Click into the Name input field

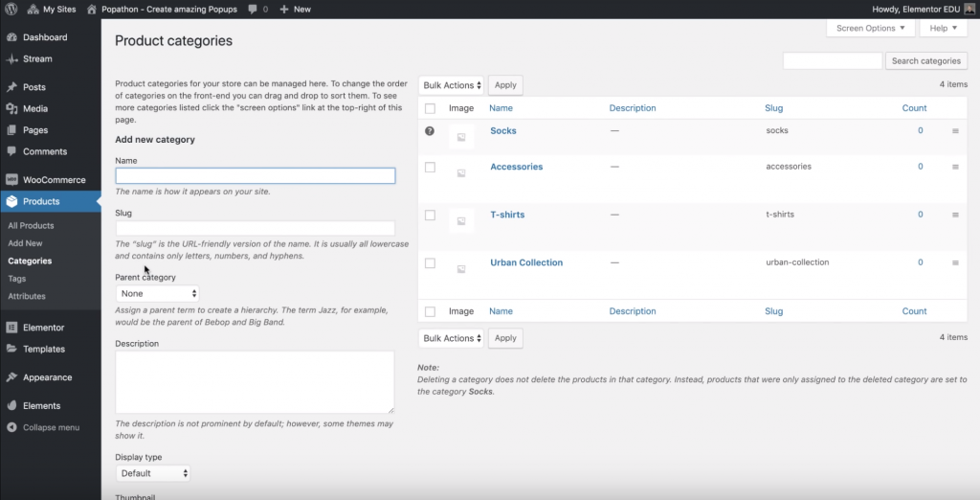pyautogui.click(x=255, y=176)
